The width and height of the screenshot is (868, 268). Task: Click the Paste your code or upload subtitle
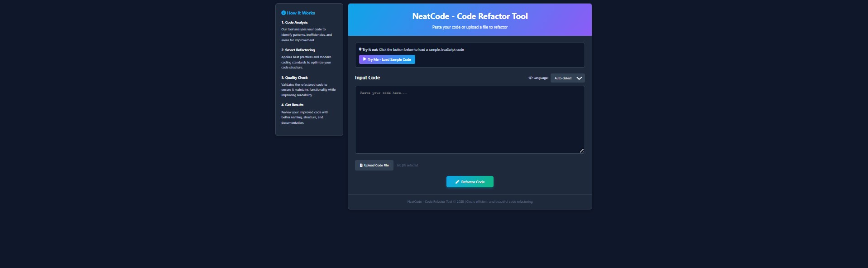[470, 27]
